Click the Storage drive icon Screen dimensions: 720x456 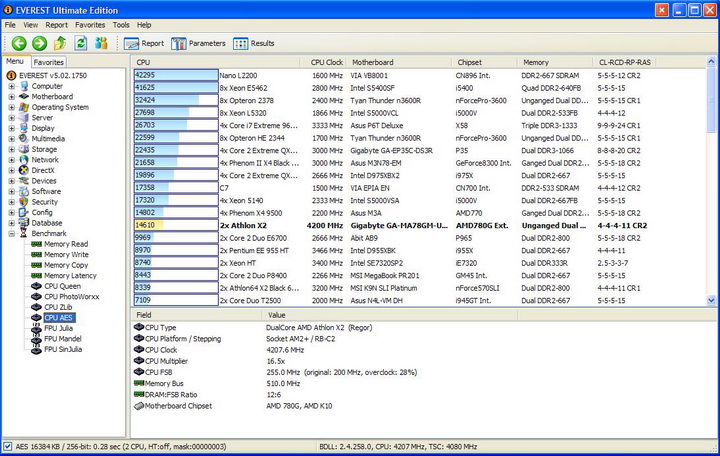(x=24, y=149)
